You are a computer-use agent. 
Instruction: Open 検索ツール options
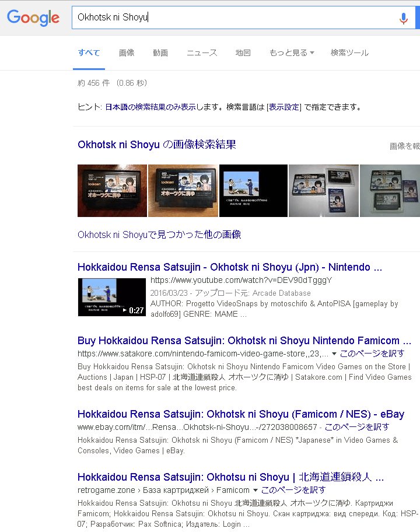(349, 53)
